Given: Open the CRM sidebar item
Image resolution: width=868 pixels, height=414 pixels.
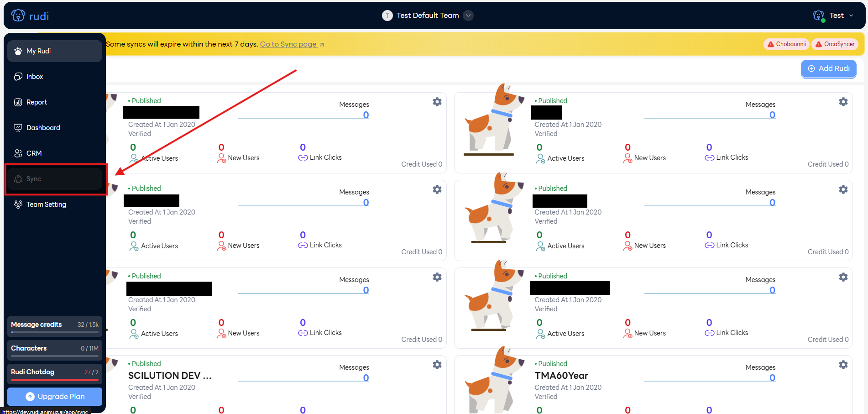Looking at the screenshot, I should (34, 153).
